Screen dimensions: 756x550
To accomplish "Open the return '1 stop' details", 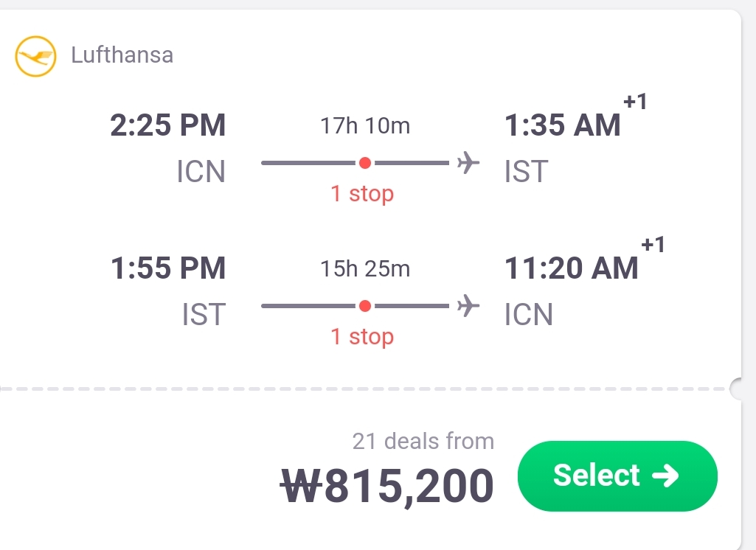I will coord(362,337).
